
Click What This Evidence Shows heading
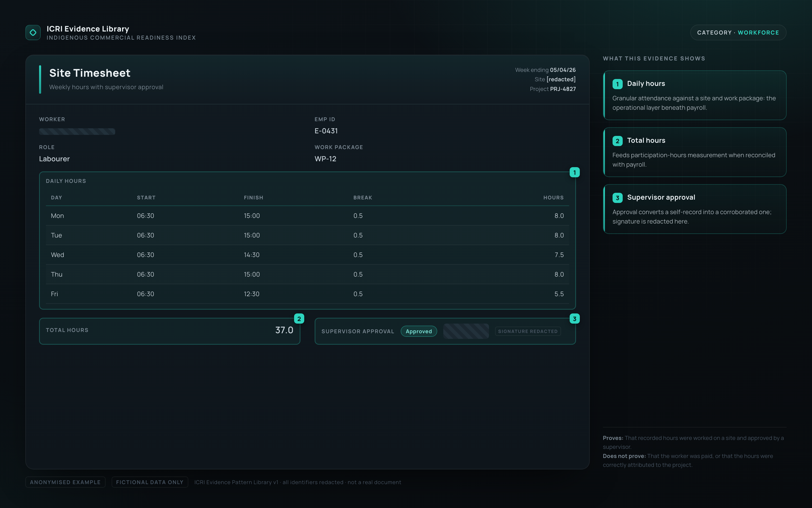(654, 58)
